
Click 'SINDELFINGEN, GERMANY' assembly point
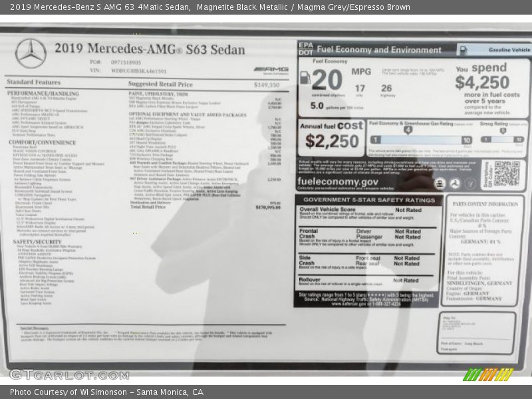click(x=479, y=283)
